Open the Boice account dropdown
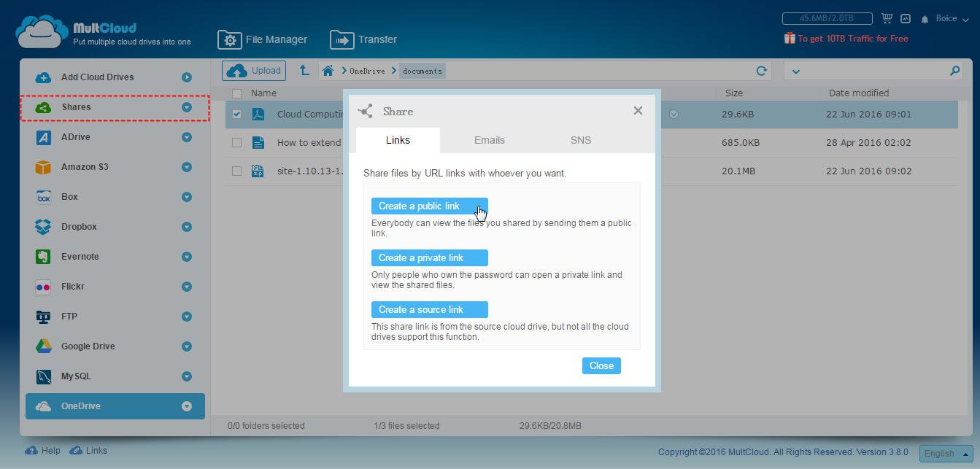Image resolution: width=980 pixels, height=469 pixels. 952,18
